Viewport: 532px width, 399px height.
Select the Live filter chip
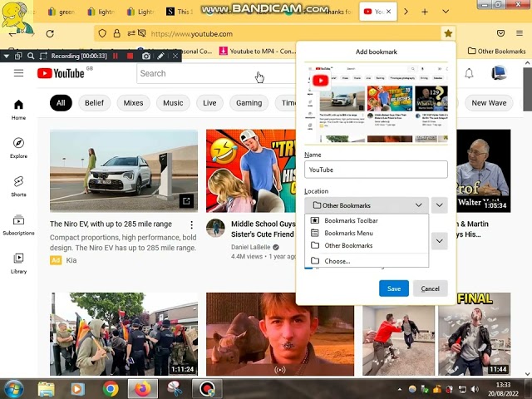(209, 103)
